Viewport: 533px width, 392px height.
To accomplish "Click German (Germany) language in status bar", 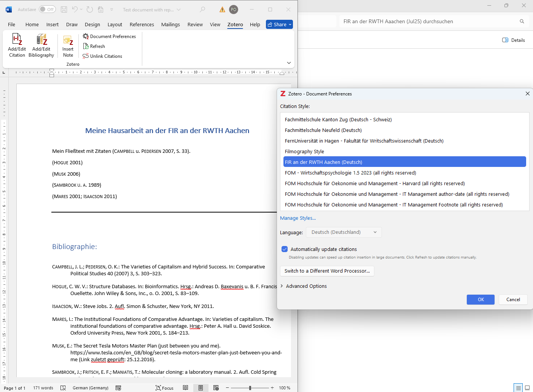I will click(91, 388).
